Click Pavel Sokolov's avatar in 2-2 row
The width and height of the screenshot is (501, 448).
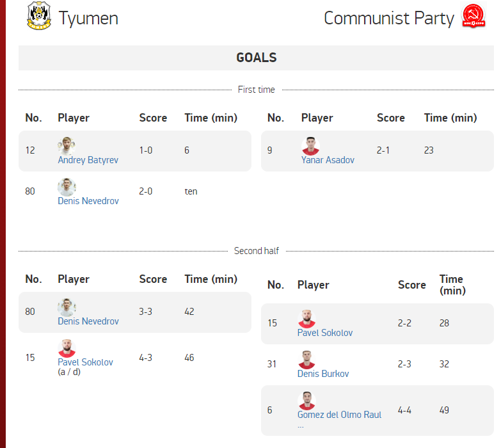pos(306,319)
